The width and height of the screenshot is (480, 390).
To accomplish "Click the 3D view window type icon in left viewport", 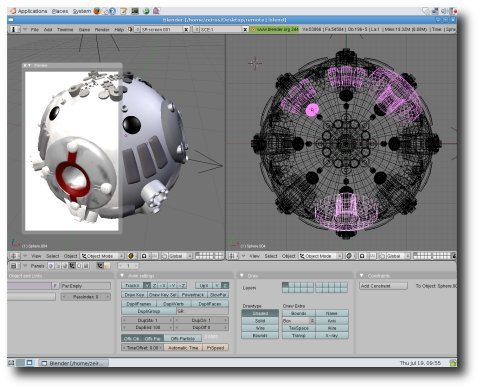I will (x=14, y=256).
